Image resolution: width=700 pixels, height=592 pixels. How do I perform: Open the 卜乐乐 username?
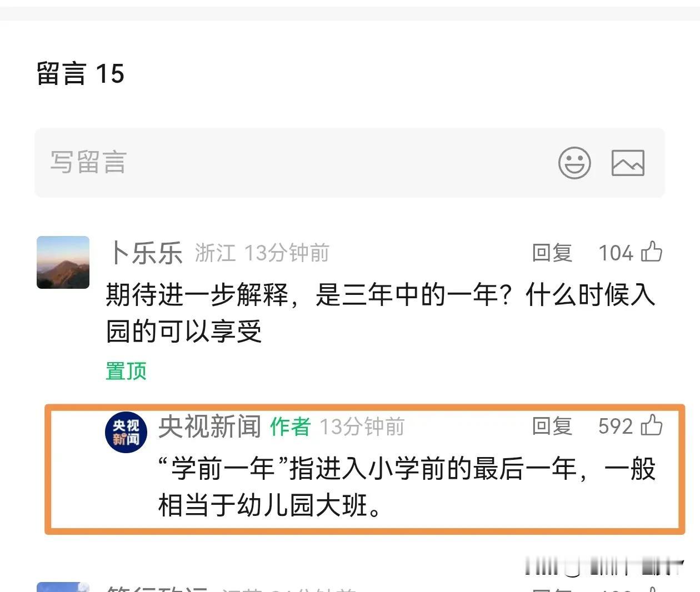[x=144, y=253]
